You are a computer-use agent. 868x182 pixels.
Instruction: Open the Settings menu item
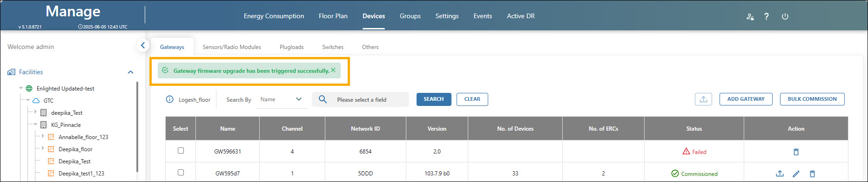[x=447, y=16]
